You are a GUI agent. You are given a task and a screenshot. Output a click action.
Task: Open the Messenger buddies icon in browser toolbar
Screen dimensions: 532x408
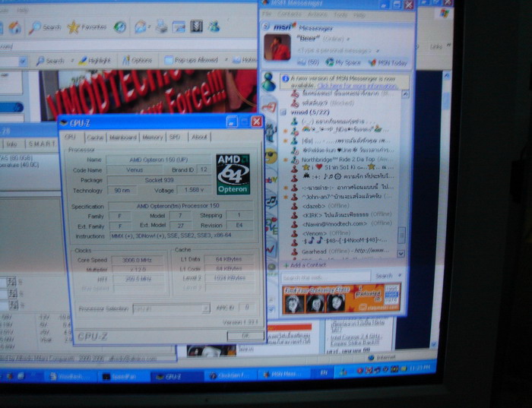[x=214, y=26]
